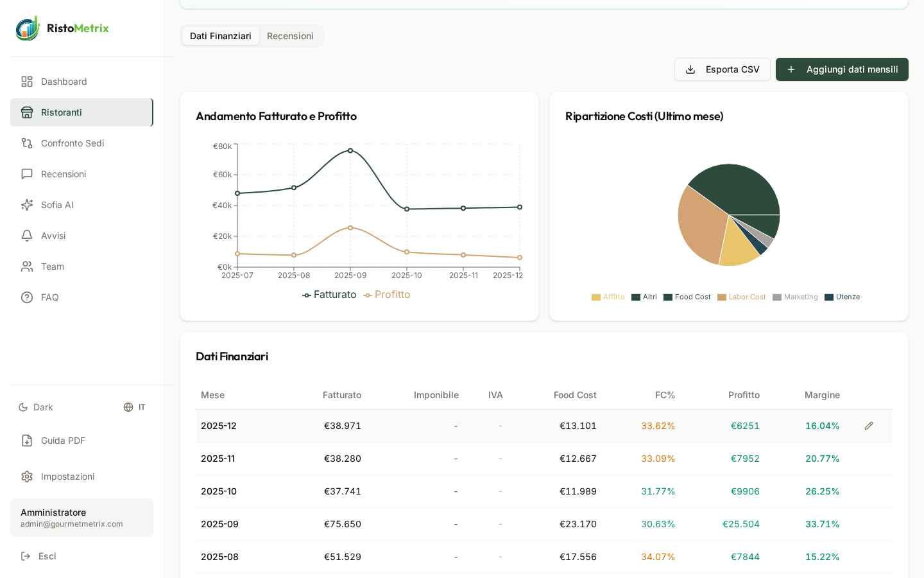Edit the 2025-12 row with pencil icon
Screen dimensions: 924x578
869,426
